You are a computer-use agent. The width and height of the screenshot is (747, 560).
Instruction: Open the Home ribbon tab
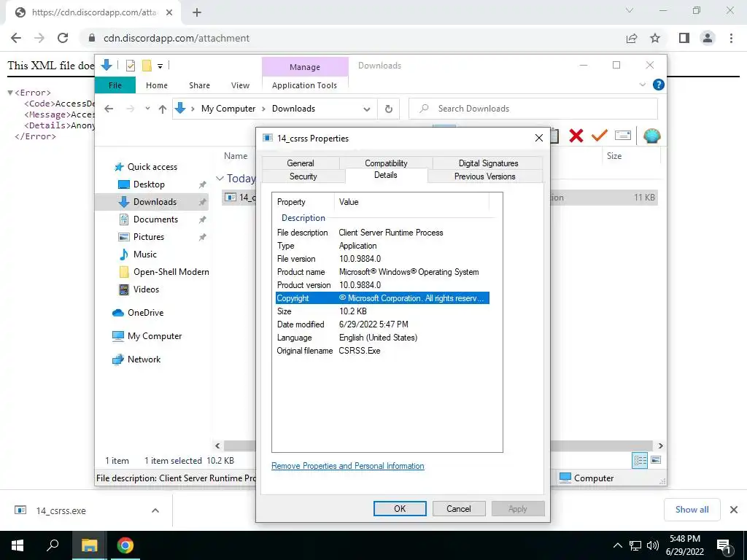[x=157, y=85]
